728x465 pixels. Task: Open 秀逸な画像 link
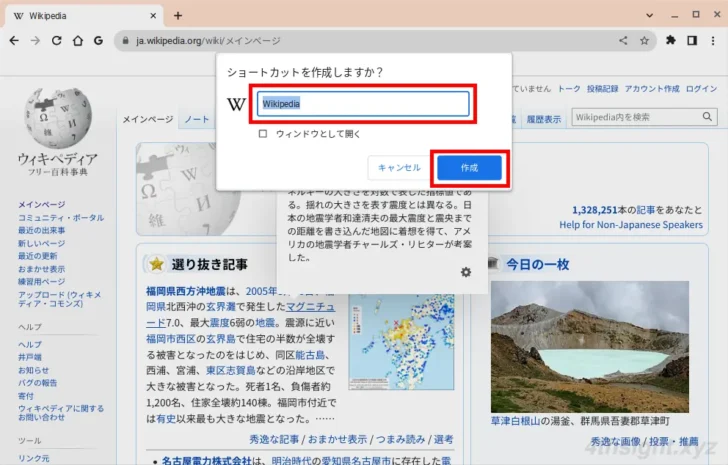615,441
